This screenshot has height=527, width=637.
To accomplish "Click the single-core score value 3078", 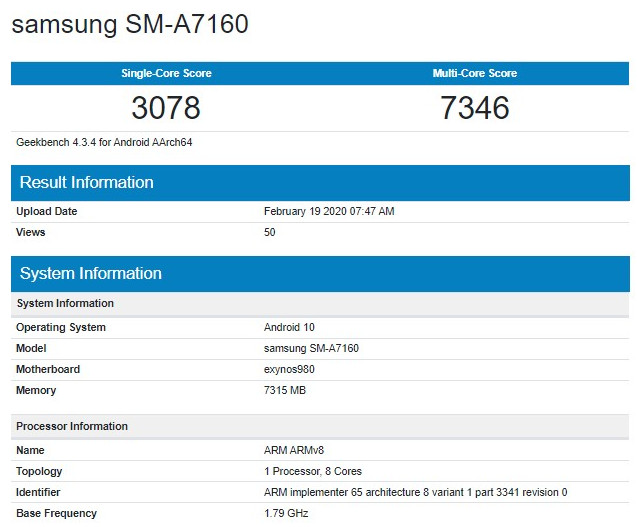I will (166, 108).
